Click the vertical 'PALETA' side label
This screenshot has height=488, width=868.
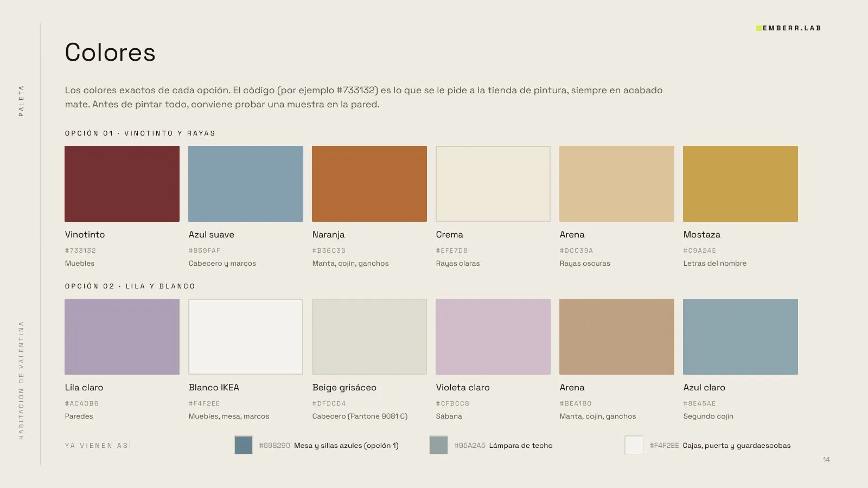21,101
